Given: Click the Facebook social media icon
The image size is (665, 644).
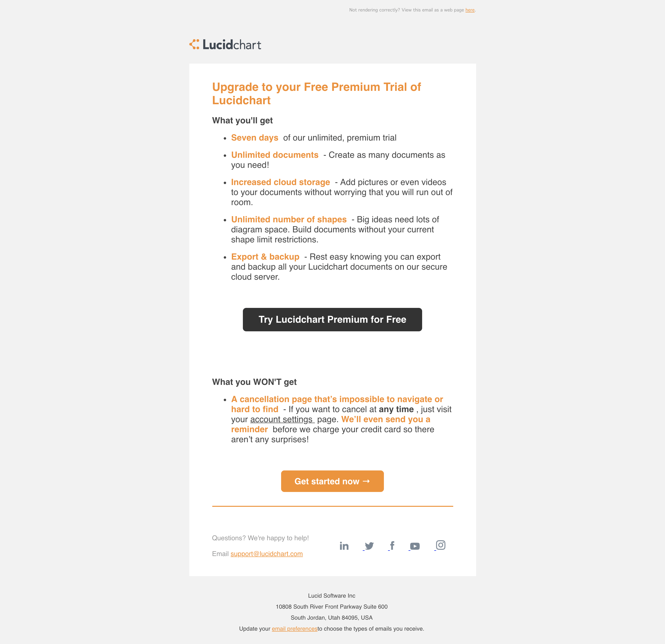Looking at the screenshot, I should click(392, 545).
